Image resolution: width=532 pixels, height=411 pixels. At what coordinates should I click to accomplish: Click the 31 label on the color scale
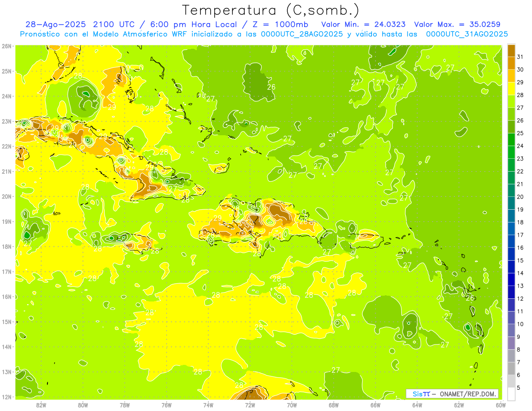[520, 57]
